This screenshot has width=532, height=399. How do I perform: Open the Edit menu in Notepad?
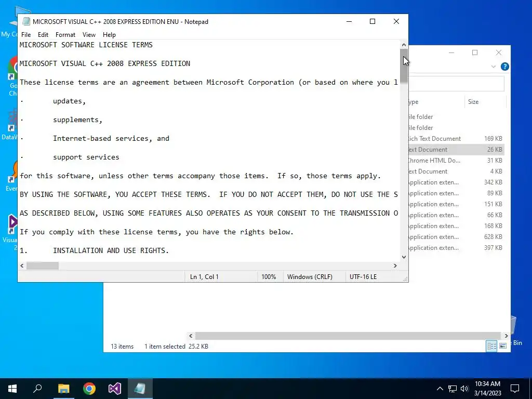[x=43, y=35]
